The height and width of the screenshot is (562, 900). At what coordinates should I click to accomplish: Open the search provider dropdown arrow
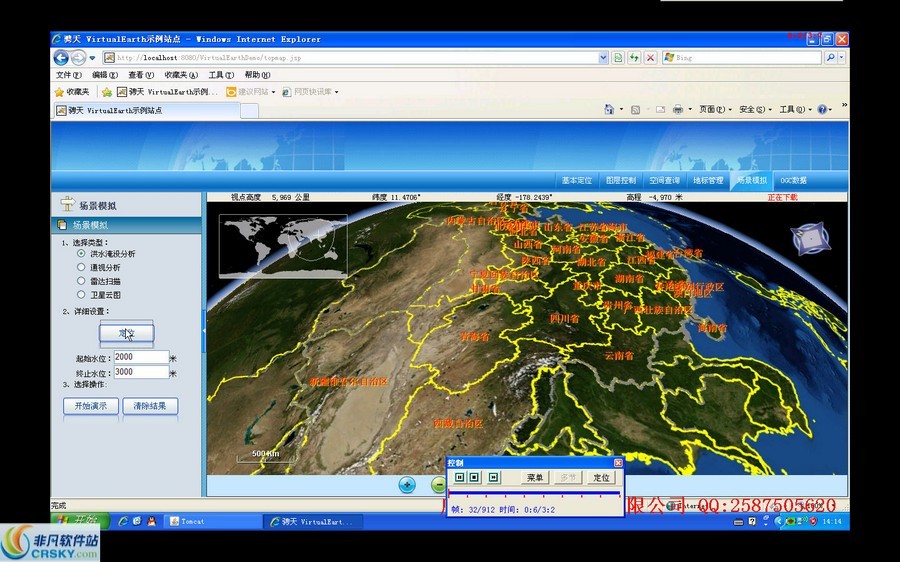(x=841, y=57)
